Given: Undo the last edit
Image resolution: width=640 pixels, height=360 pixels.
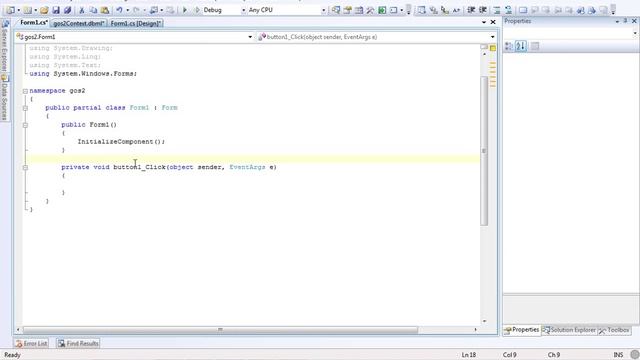Looking at the screenshot, I should [x=119, y=10].
